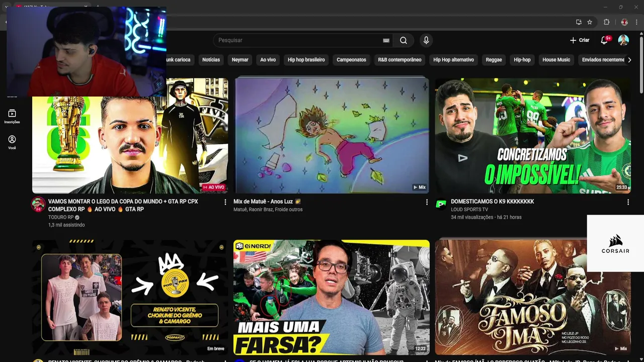Screen dimensions: 644x362
Task: Open the Chrome extensions puzzle icon
Action: point(606,22)
